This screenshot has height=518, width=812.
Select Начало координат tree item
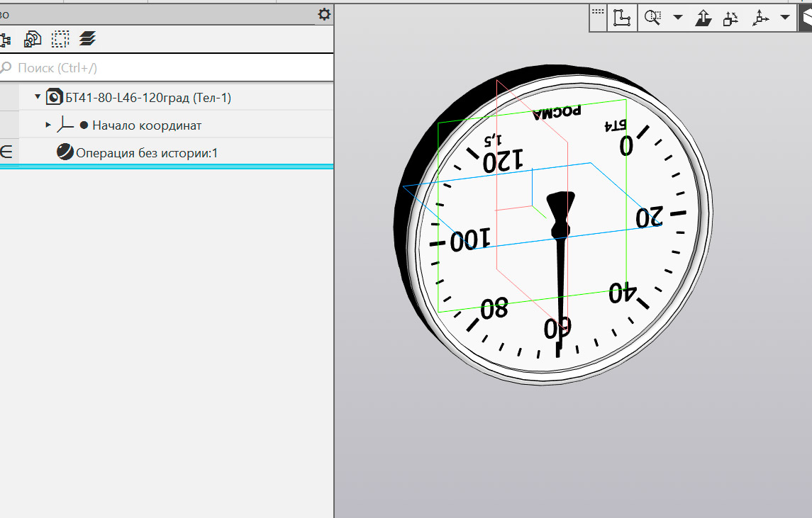(147, 125)
